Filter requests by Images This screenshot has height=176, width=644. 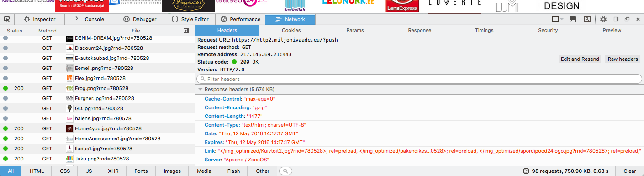(172, 171)
